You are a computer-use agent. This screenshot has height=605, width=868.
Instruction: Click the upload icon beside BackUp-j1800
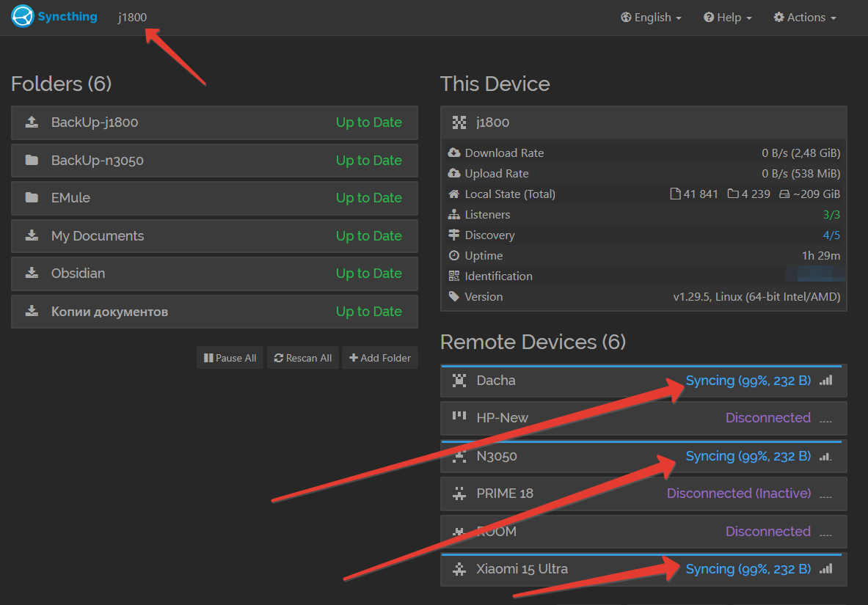pos(32,122)
